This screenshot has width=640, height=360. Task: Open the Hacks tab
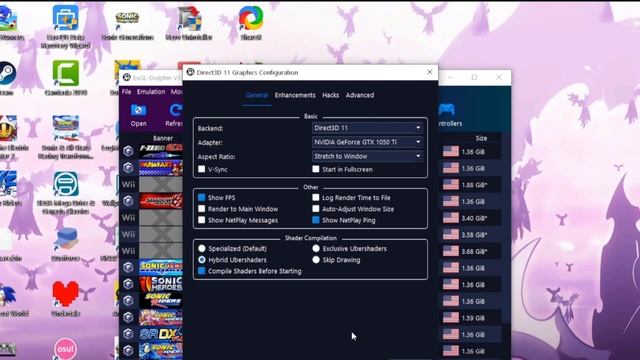point(331,95)
